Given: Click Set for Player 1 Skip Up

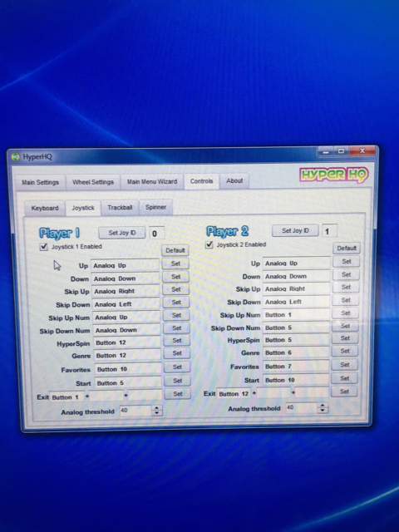Looking at the screenshot, I should coord(175,289).
